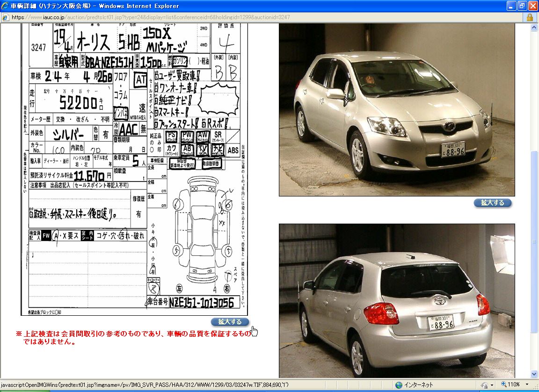This screenshot has height=392, width=539.
Task: Restore down the browser window
Action: (x=523, y=6)
